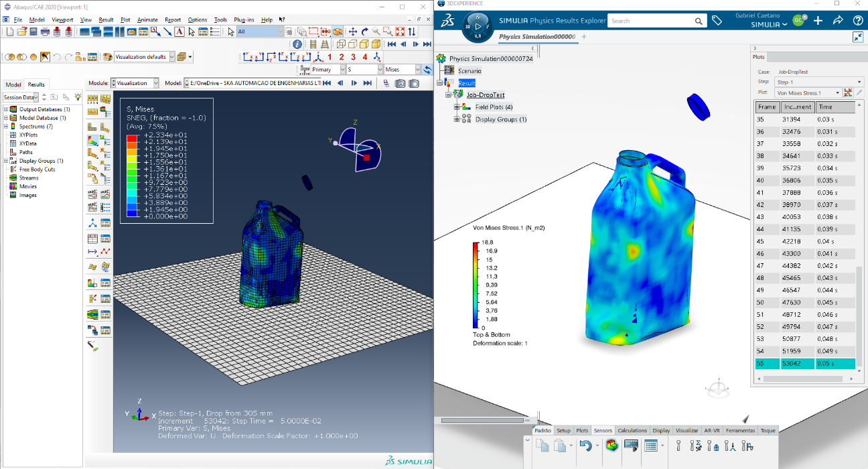Click the Save model database icon in Abaqus
The image size is (868, 469).
33,31
